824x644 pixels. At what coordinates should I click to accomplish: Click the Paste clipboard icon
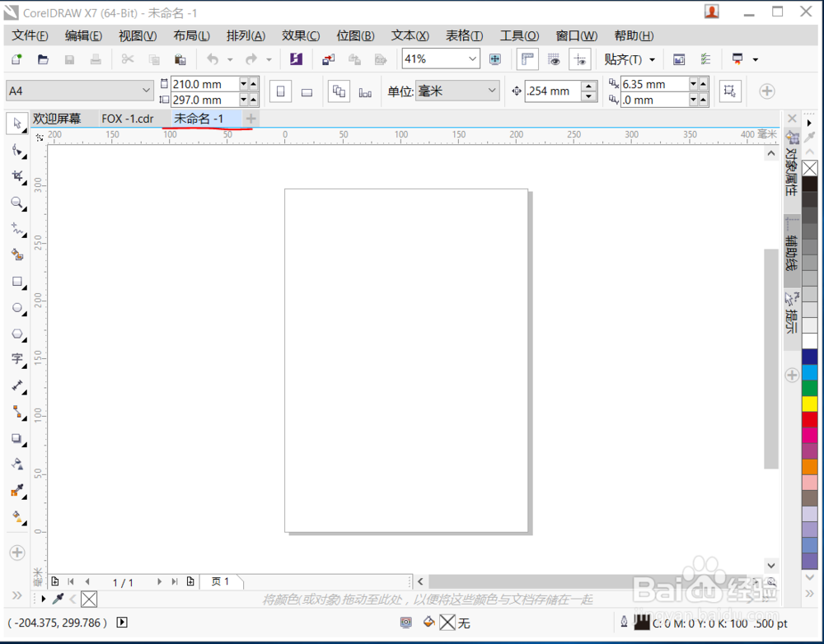[180, 59]
